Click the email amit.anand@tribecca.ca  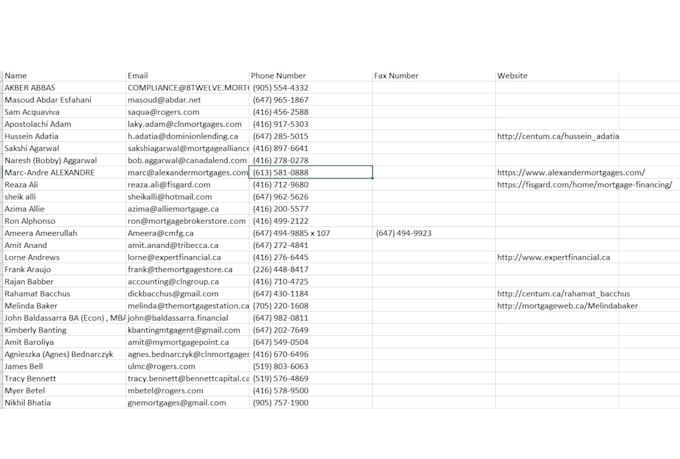[x=173, y=246]
